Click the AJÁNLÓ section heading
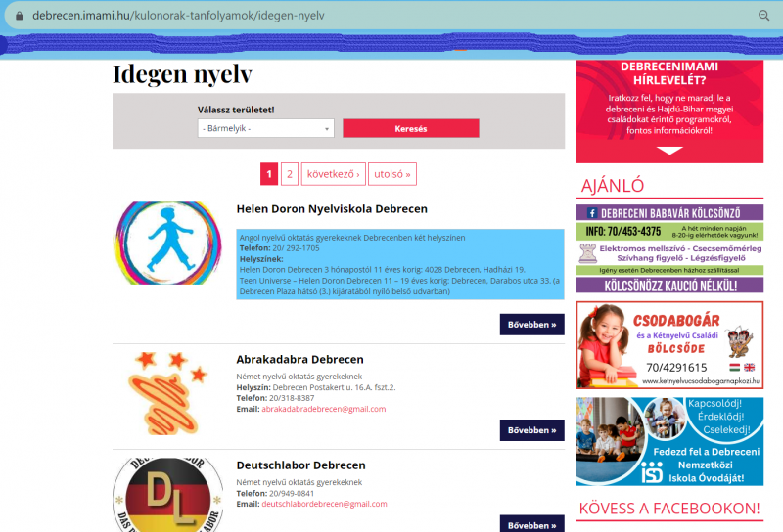Image resolution: width=783 pixels, height=532 pixels. [613, 186]
